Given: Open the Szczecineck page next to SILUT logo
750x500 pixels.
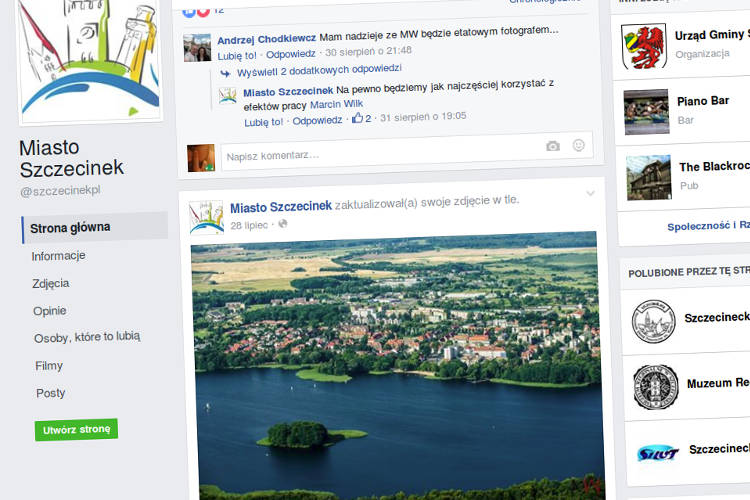Looking at the screenshot, I should tap(719, 449).
